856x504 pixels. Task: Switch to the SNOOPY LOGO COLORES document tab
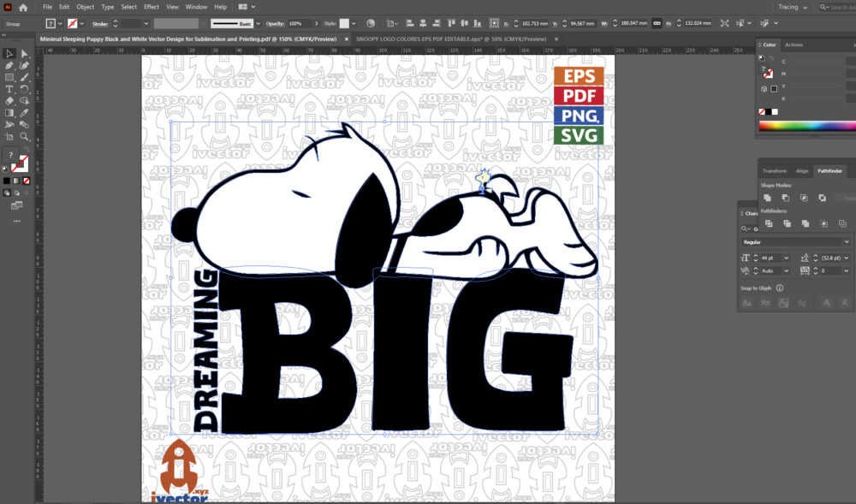coord(451,39)
